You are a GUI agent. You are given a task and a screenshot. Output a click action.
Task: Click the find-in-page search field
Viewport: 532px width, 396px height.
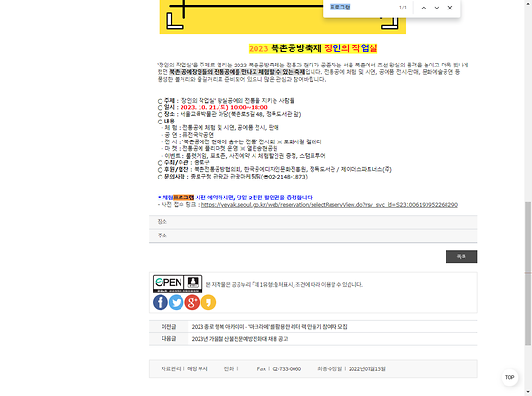tap(361, 7)
